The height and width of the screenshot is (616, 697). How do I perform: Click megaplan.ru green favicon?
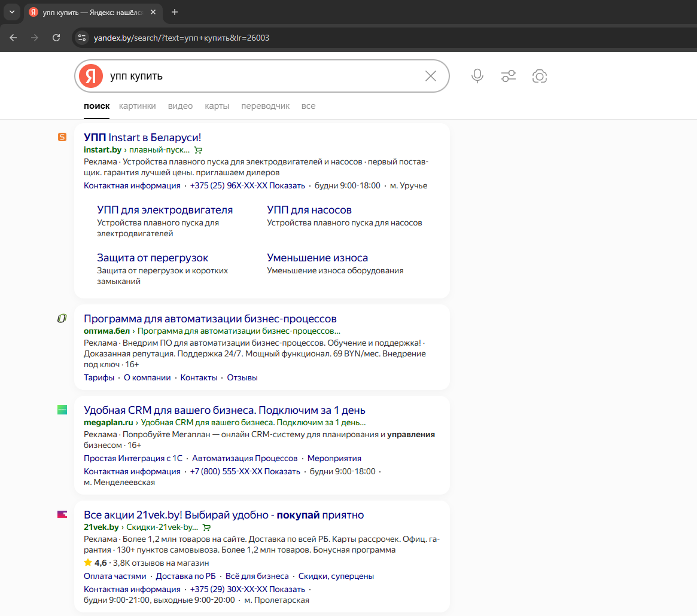(x=62, y=410)
